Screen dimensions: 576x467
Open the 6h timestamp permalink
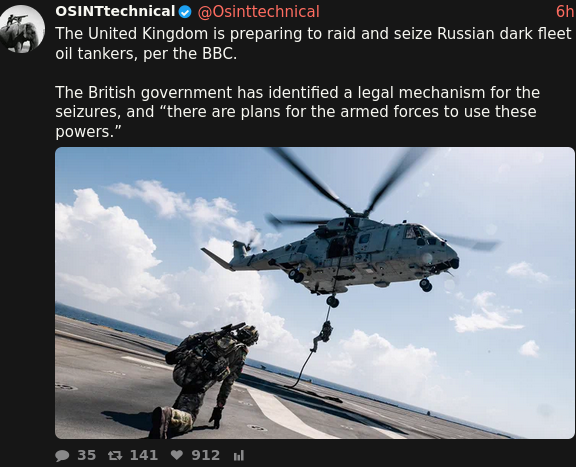tap(565, 12)
